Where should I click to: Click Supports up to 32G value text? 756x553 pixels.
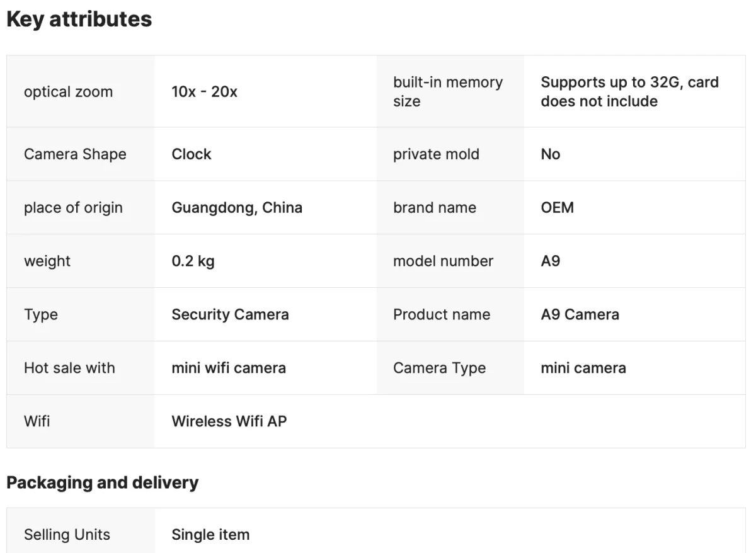629,91
